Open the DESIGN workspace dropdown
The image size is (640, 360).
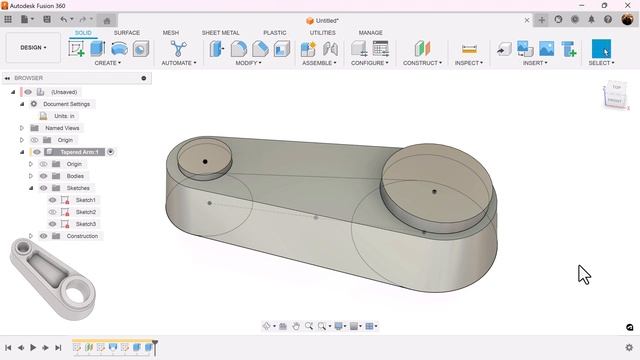(33, 48)
